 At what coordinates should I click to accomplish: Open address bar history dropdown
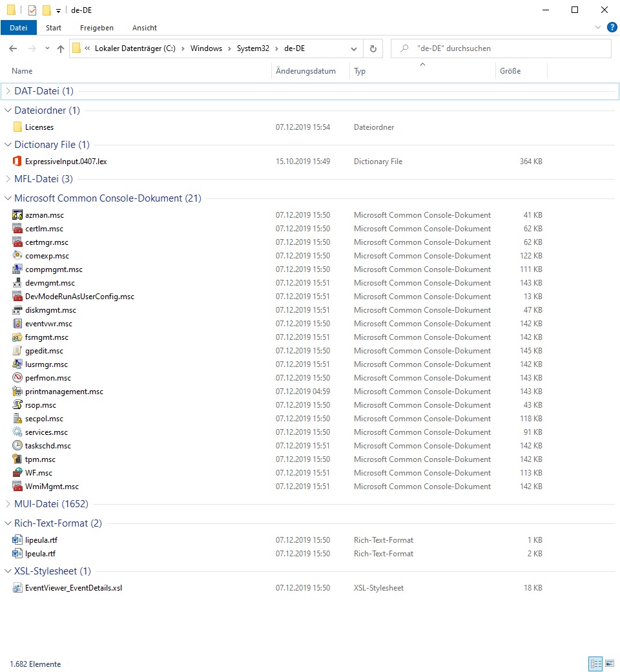[x=354, y=48]
